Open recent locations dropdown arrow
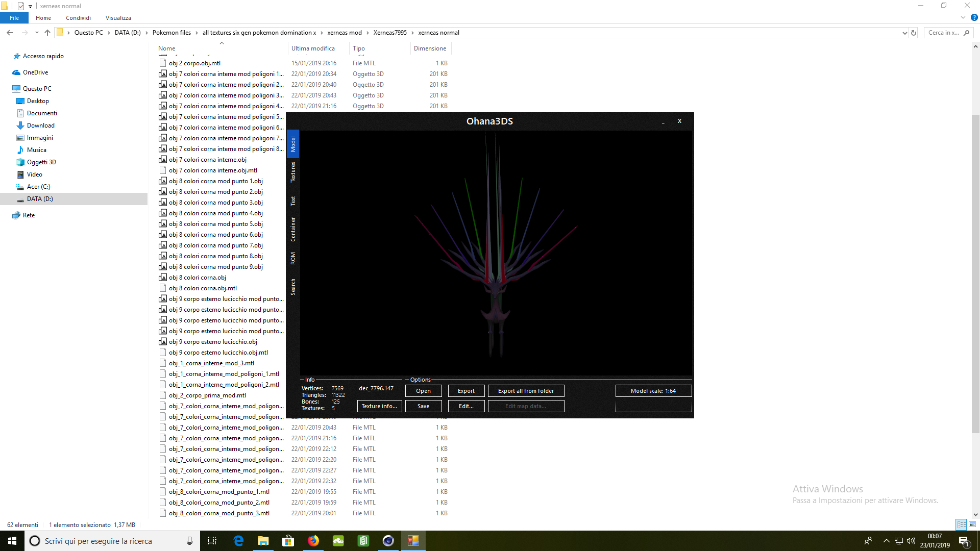980x551 pixels. [x=37, y=33]
